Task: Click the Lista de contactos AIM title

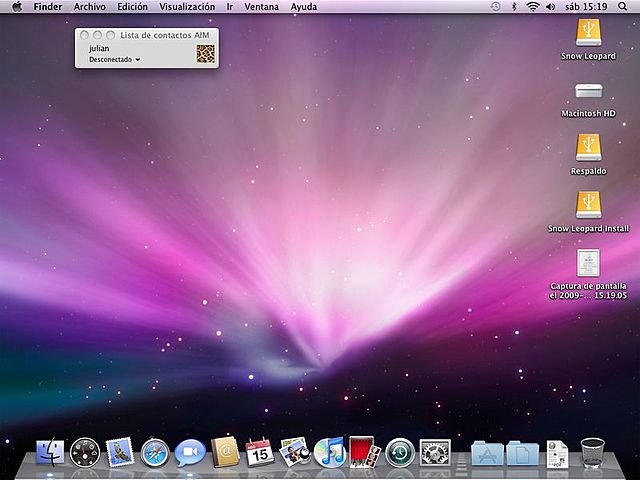Action: tap(164, 36)
